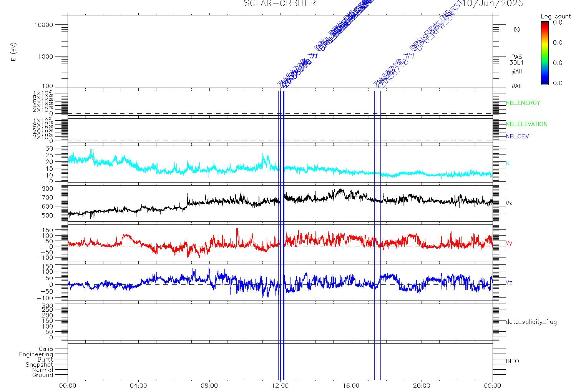This screenshot has height=392, width=581.
Task: Click the 800 tick label in Vx panel
Action: (x=47, y=188)
